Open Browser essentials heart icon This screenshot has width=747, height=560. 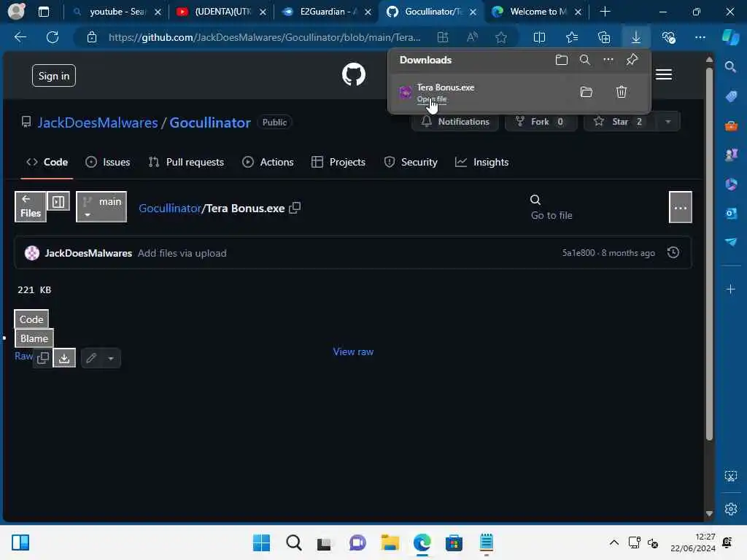[x=668, y=37]
